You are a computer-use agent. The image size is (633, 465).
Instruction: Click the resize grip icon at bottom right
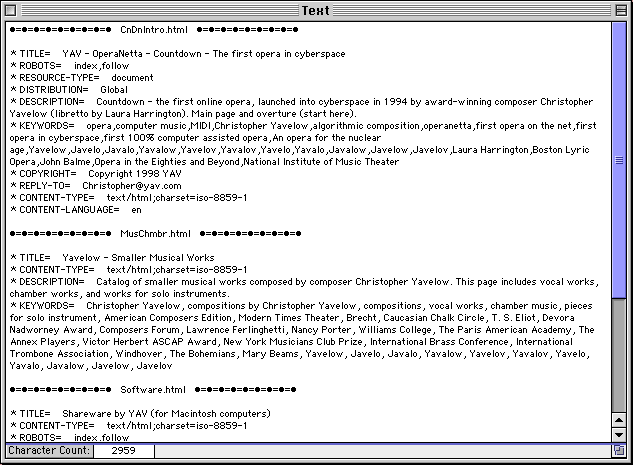pyautogui.click(x=619, y=450)
